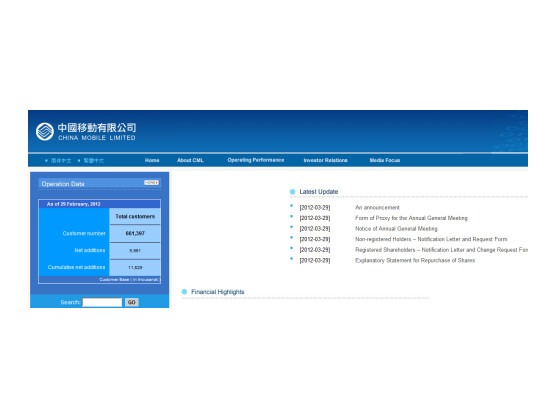
Task: Click the Latest Update bullet icon
Action: point(292,192)
